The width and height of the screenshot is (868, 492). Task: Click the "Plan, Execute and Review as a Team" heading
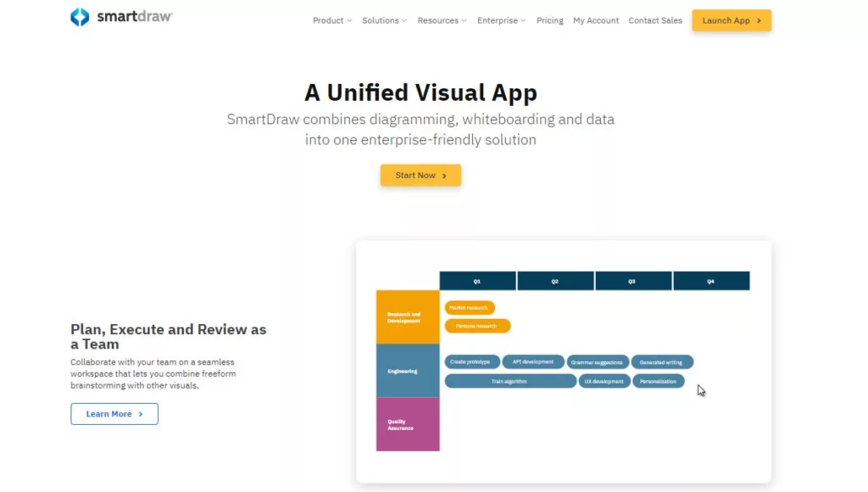tap(169, 336)
